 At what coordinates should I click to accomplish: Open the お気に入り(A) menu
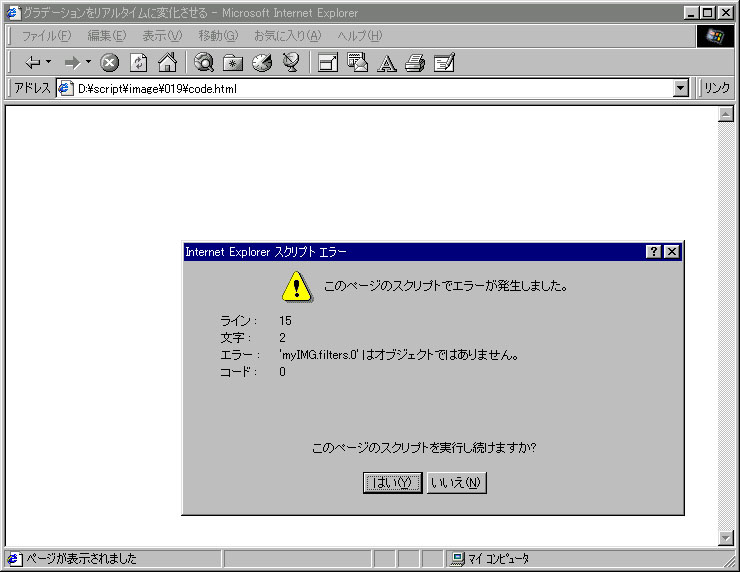pyautogui.click(x=287, y=36)
